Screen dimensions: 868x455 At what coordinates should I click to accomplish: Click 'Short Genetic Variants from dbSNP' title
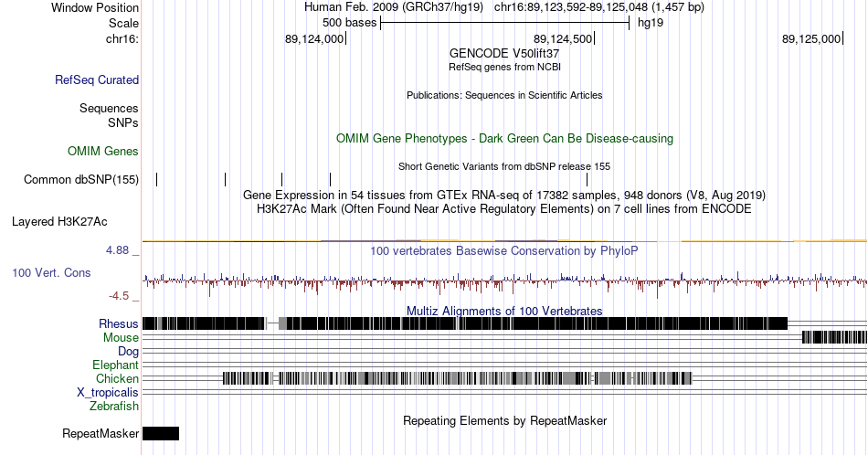[504, 166]
